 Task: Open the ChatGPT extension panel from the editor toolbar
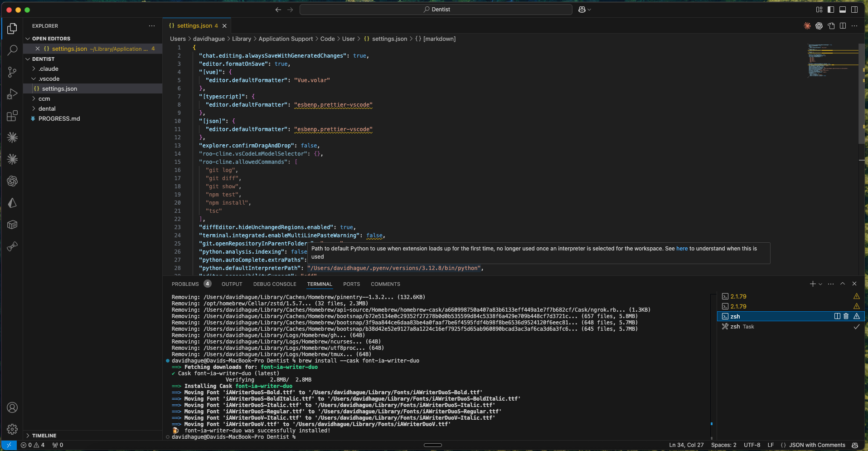[819, 26]
